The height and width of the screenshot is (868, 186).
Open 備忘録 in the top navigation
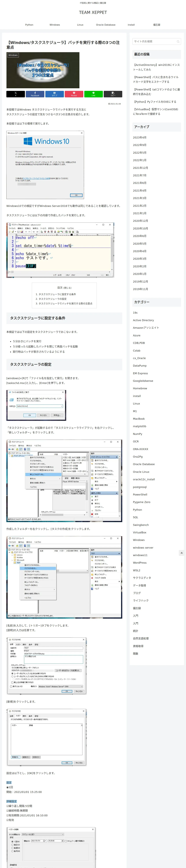click(157, 25)
